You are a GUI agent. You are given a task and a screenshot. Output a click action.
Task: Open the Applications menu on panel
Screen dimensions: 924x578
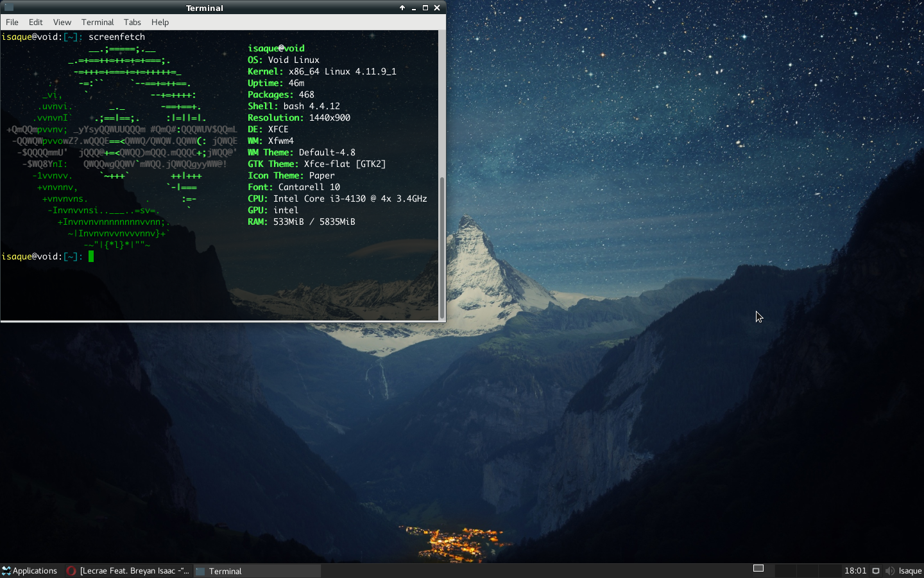(x=30, y=570)
